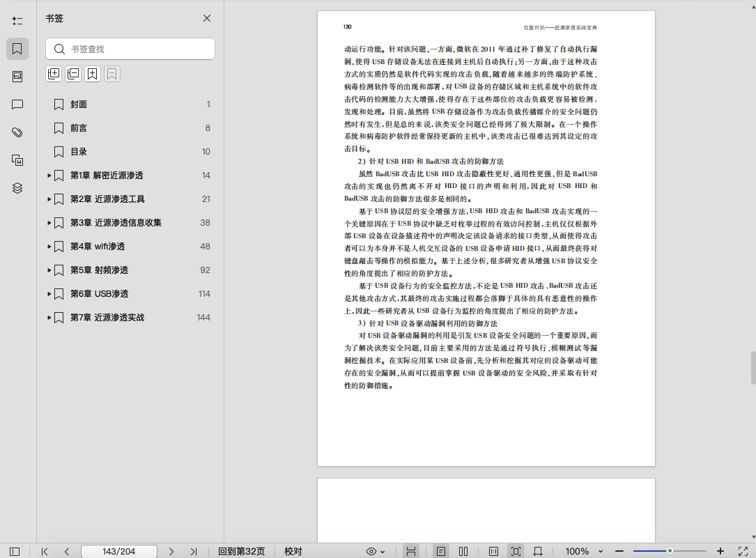756x558 pixels.
Task: Click the 校对 button
Action: tap(293, 551)
